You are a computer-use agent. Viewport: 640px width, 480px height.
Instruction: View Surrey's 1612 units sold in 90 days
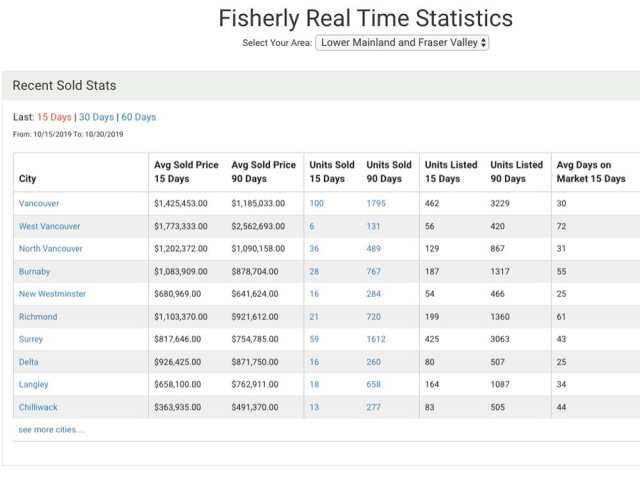coord(376,339)
